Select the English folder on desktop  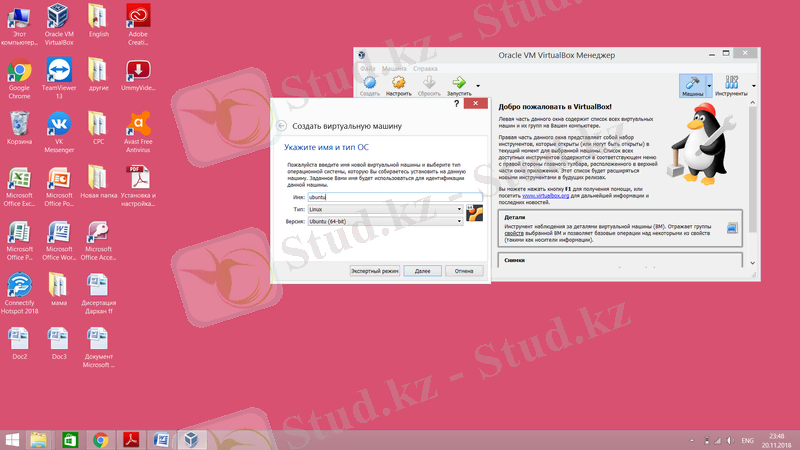tap(98, 21)
